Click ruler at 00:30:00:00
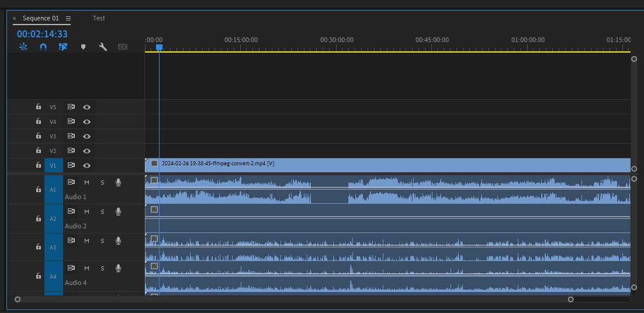The image size is (644, 313). coord(337,40)
